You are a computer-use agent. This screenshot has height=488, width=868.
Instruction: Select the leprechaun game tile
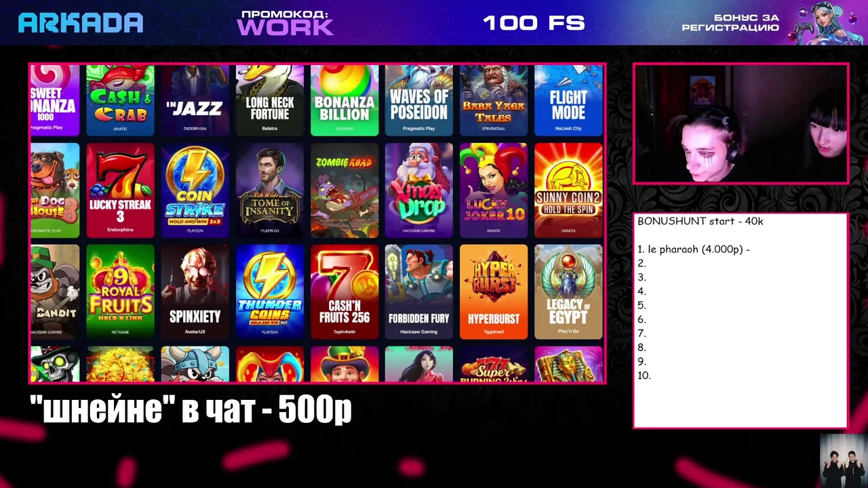tap(344, 364)
